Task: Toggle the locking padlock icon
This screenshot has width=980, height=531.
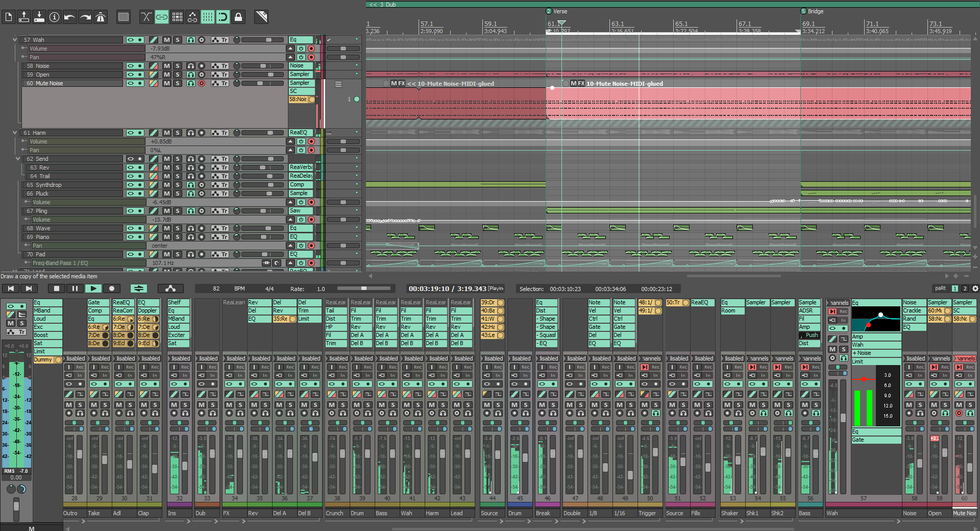Action: (238, 17)
